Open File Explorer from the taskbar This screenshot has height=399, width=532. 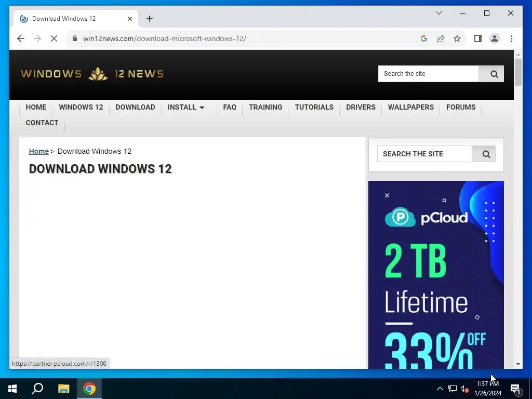click(63, 389)
